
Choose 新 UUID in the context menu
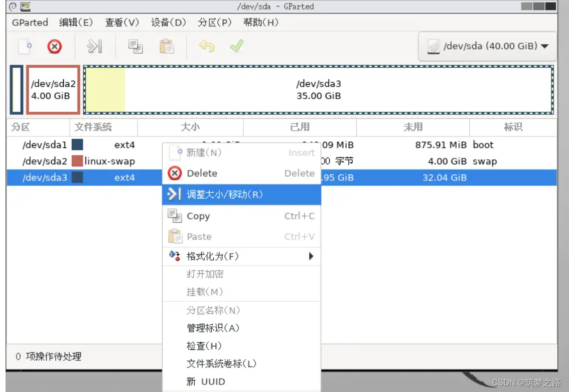tap(242, 381)
